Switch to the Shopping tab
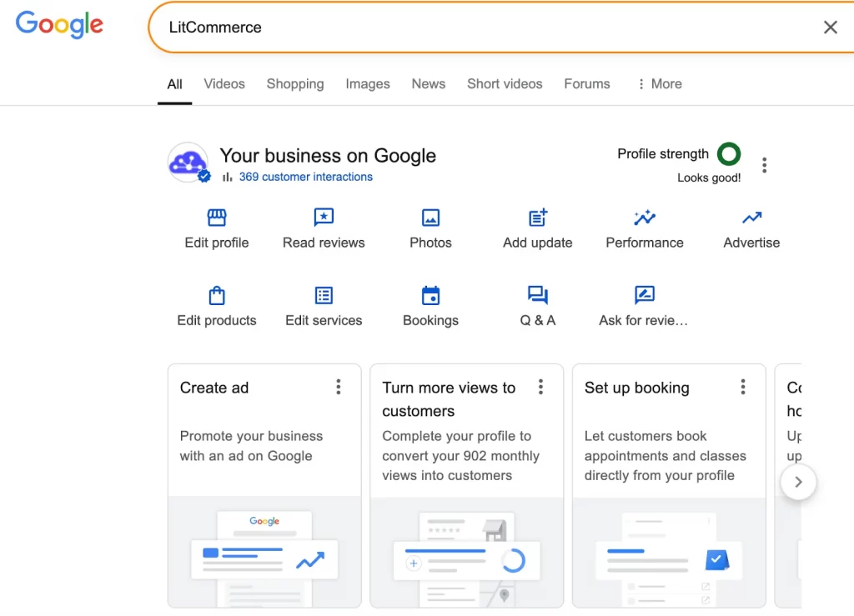 [x=294, y=84]
